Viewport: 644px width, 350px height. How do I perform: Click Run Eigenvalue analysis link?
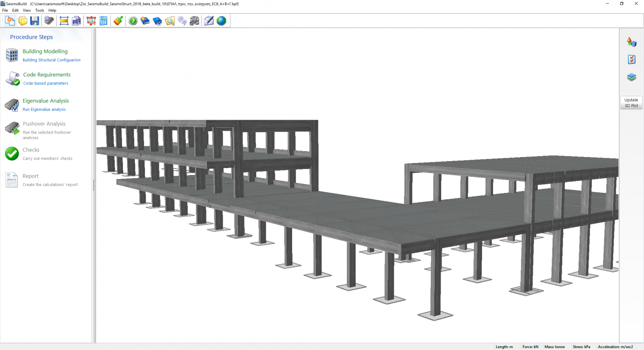pos(44,110)
